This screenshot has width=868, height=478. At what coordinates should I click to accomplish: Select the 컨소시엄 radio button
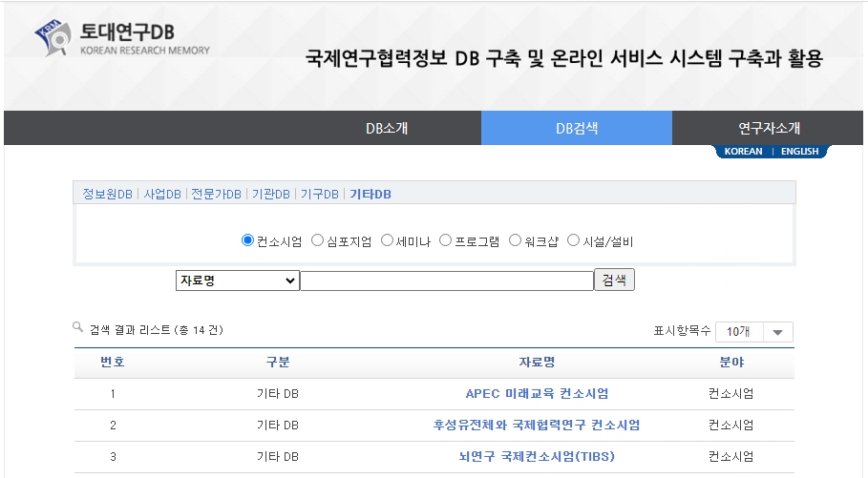247,240
